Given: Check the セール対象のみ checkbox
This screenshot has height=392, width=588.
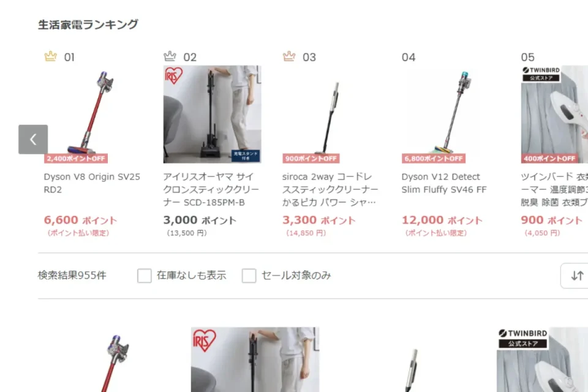Looking at the screenshot, I should [249, 276].
